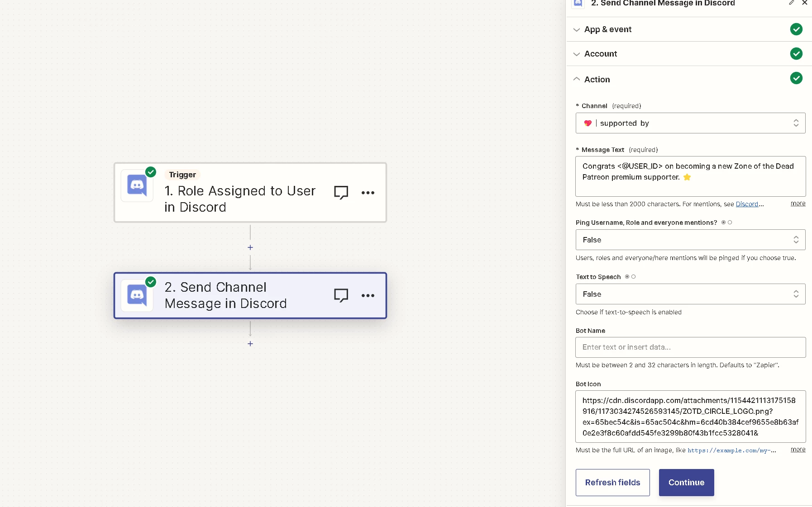This screenshot has height=507, width=812.
Task: Click the pencil rename icon in panel header
Action: [x=792, y=3]
